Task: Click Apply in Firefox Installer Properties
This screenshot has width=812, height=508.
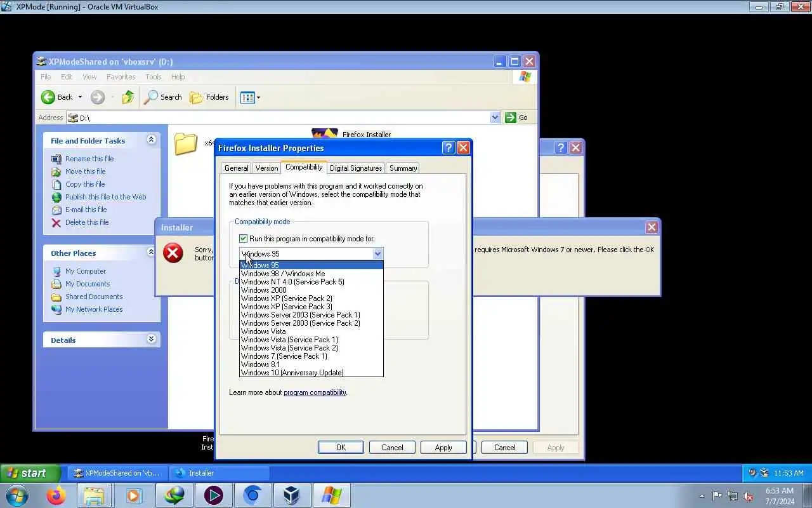Action: click(x=443, y=448)
